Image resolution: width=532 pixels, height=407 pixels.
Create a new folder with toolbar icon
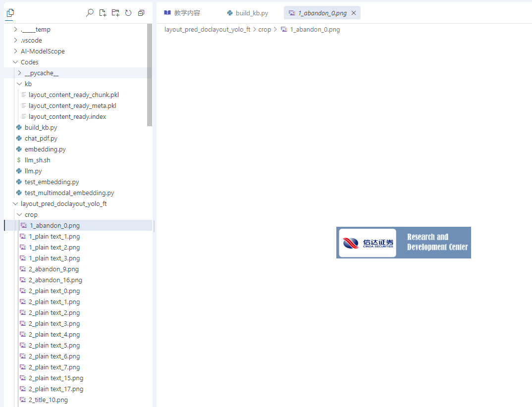tap(115, 13)
